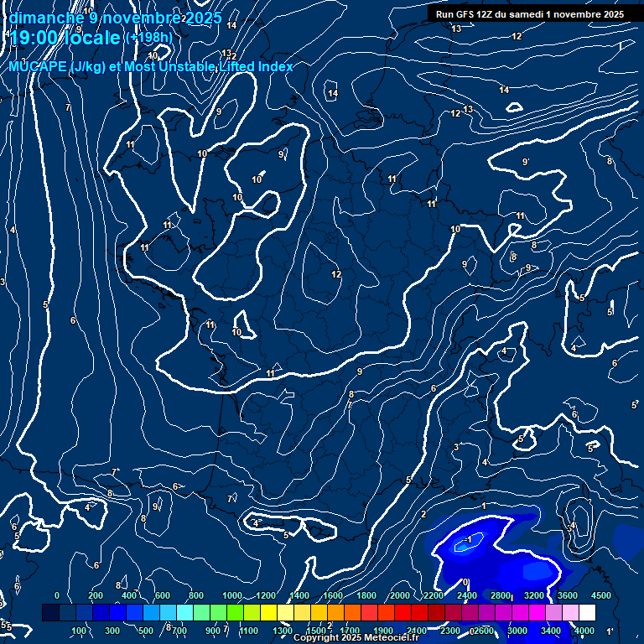Screen dimensions: 644x644
Task: Click the date title 'dimanche 9 novembre 2025'
Action: (116, 18)
